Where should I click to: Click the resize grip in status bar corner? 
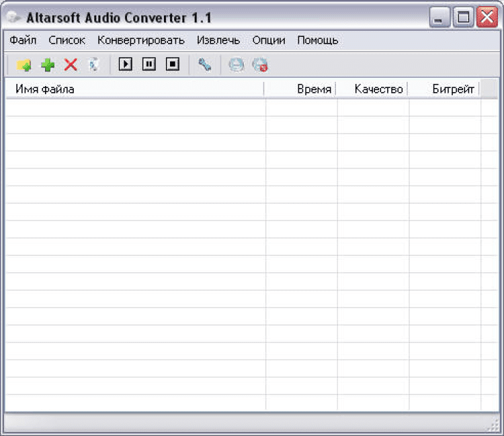click(493, 427)
